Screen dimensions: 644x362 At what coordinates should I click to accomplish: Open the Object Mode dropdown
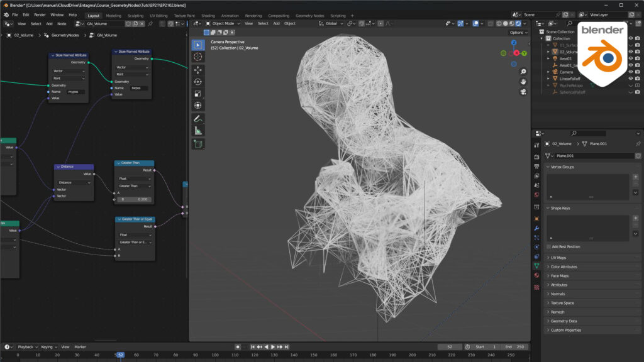coord(223,23)
